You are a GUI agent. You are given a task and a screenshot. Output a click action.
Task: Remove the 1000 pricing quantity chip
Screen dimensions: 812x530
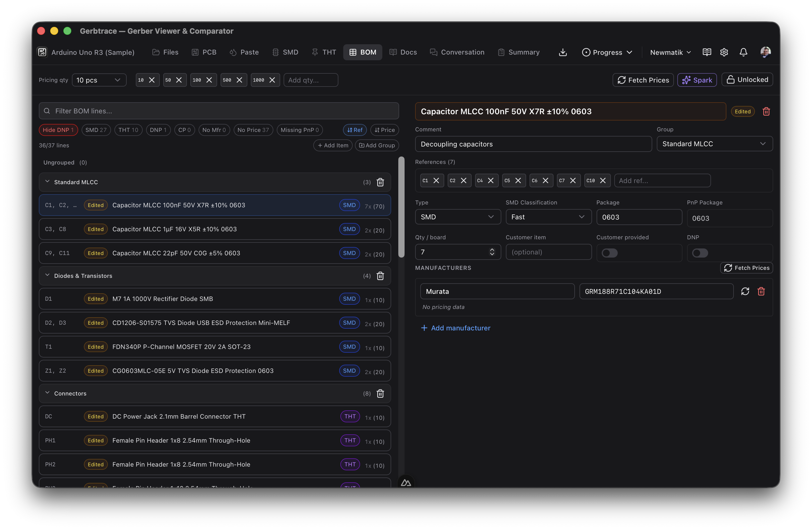(272, 80)
